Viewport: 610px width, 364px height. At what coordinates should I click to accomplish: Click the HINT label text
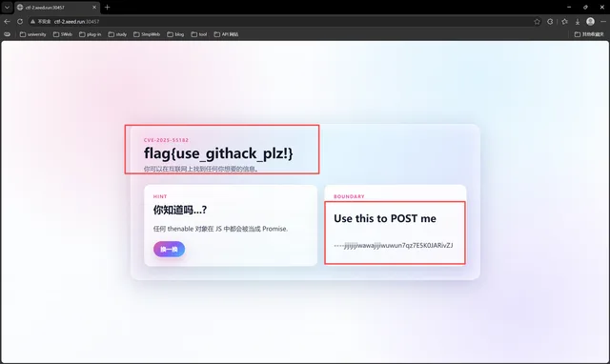click(160, 196)
